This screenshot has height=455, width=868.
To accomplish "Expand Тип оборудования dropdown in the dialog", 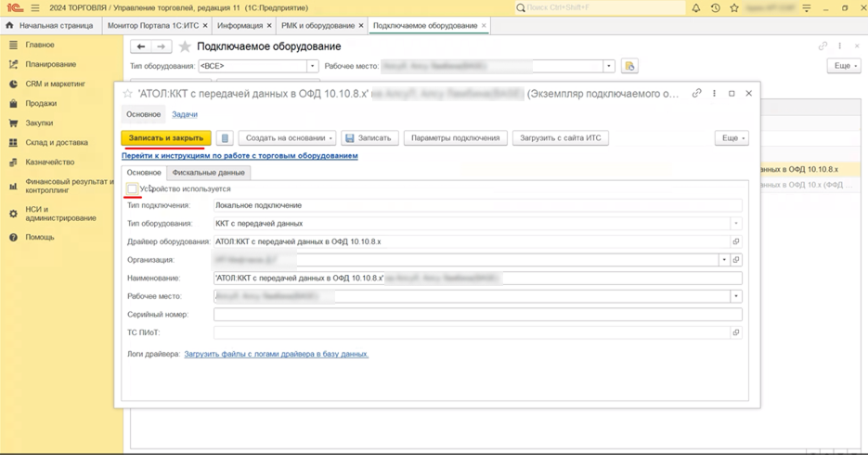I will pyautogui.click(x=735, y=224).
